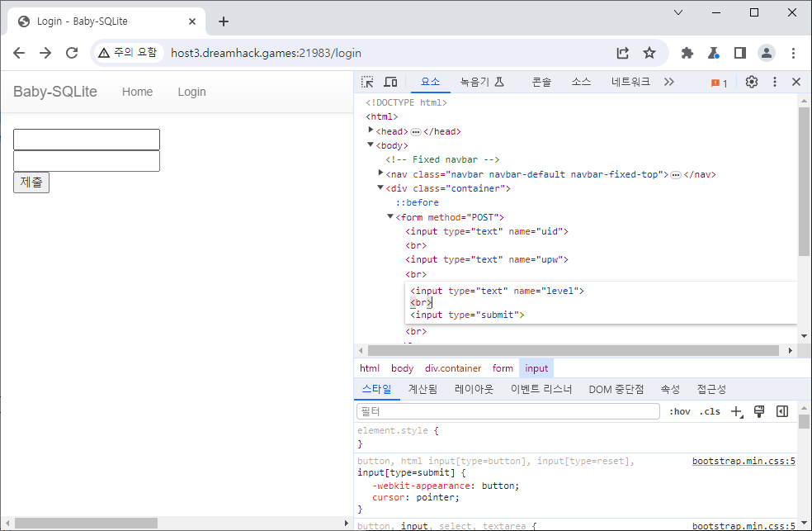Toggle the device toolbar emulation icon

[x=390, y=82]
